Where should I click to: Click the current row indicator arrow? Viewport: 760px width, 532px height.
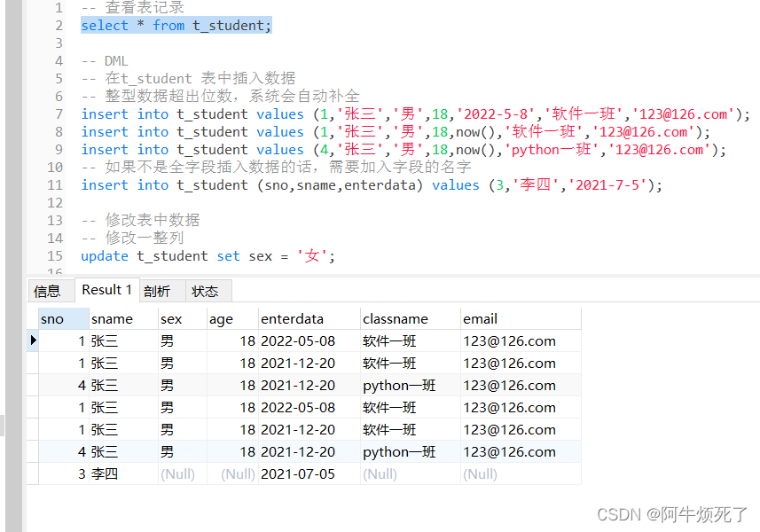(x=33, y=340)
